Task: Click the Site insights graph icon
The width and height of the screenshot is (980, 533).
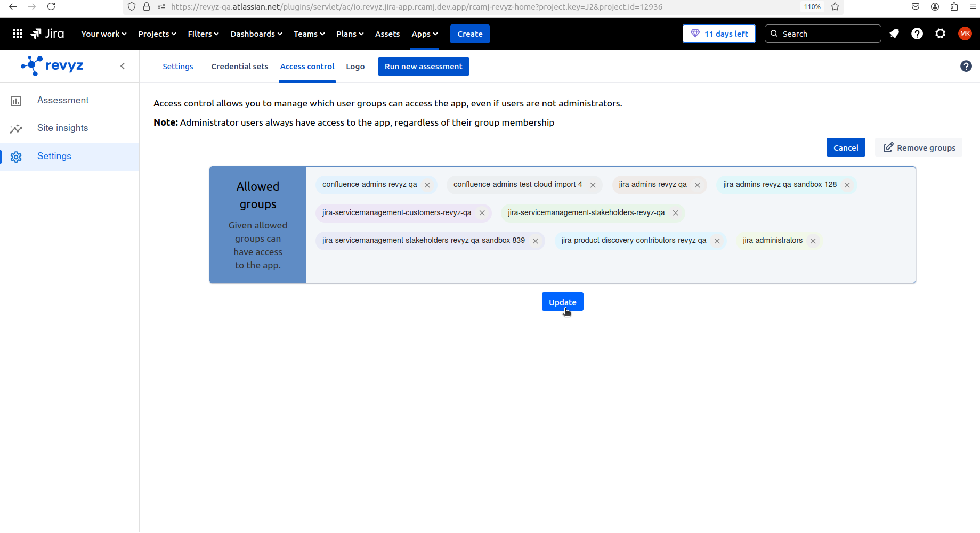Action: 16,128
